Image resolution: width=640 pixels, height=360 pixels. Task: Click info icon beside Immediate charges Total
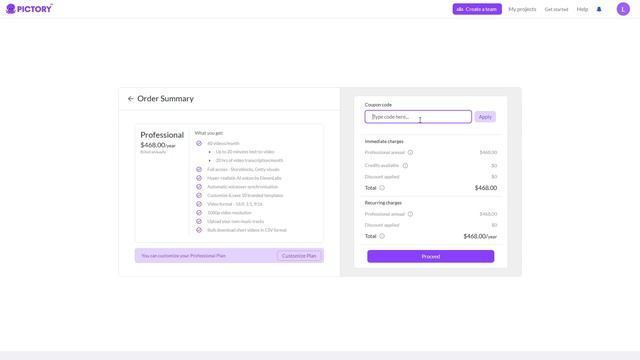[x=382, y=188]
